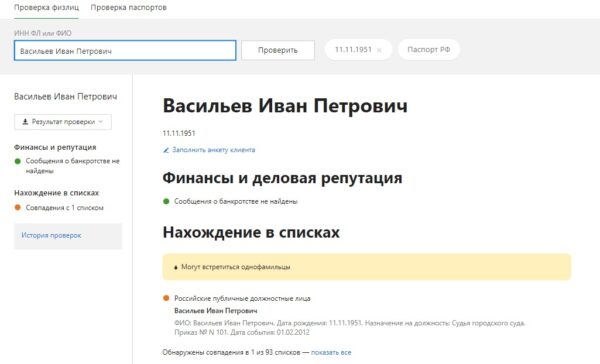
Task: Click the download icon in Результат проверки
Action: click(x=25, y=122)
